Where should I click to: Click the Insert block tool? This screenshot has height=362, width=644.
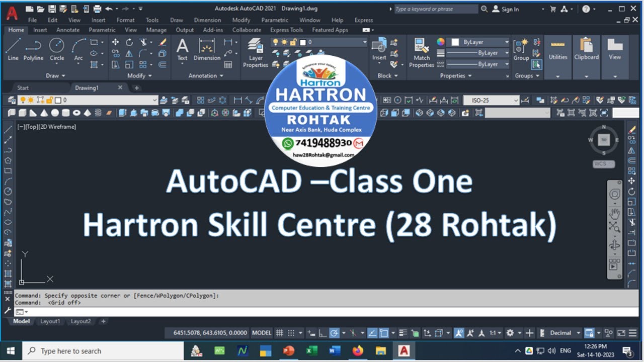pyautogui.click(x=379, y=49)
